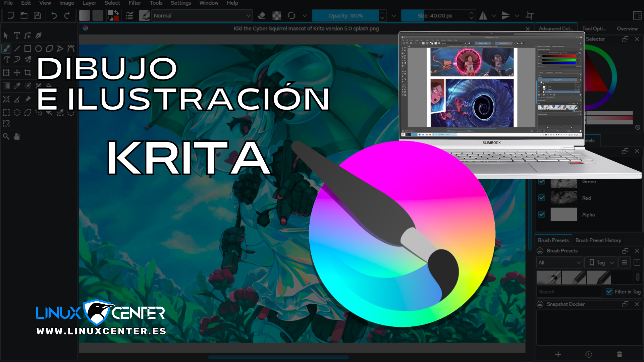Hide the Green channel
The image size is (644, 362).
(x=542, y=181)
